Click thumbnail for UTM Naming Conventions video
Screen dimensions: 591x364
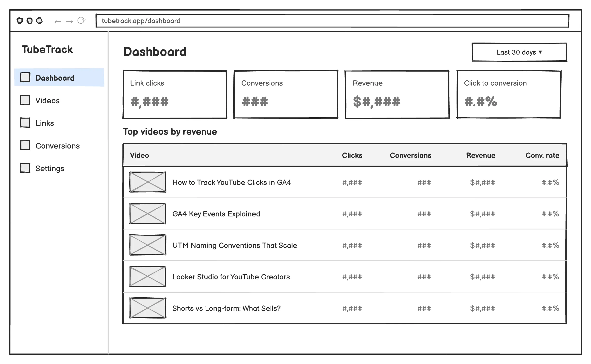pyautogui.click(x=148, y=245)
